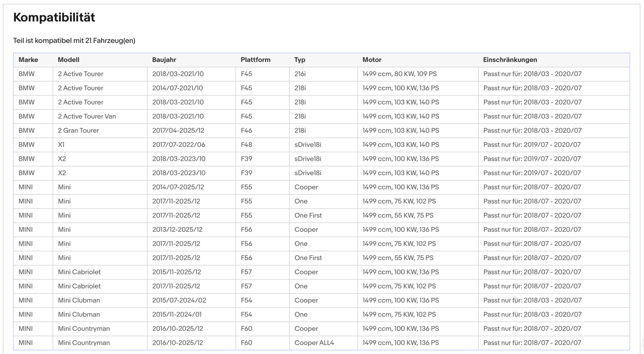Click the Marke column header
The width and height of the screenshot is (644, 354).
[28, 60]
